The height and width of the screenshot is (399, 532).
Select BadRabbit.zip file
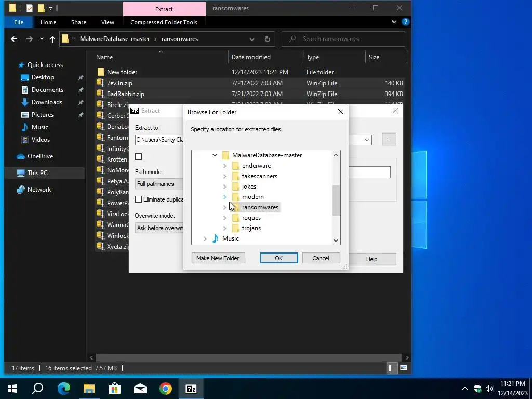[126, 94]
